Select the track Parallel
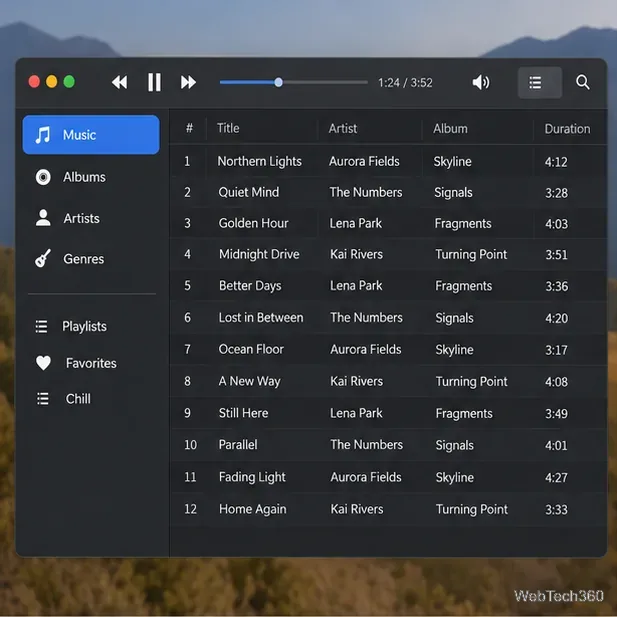The width and height of the screenshot is (617, 617). click(238, 445)
